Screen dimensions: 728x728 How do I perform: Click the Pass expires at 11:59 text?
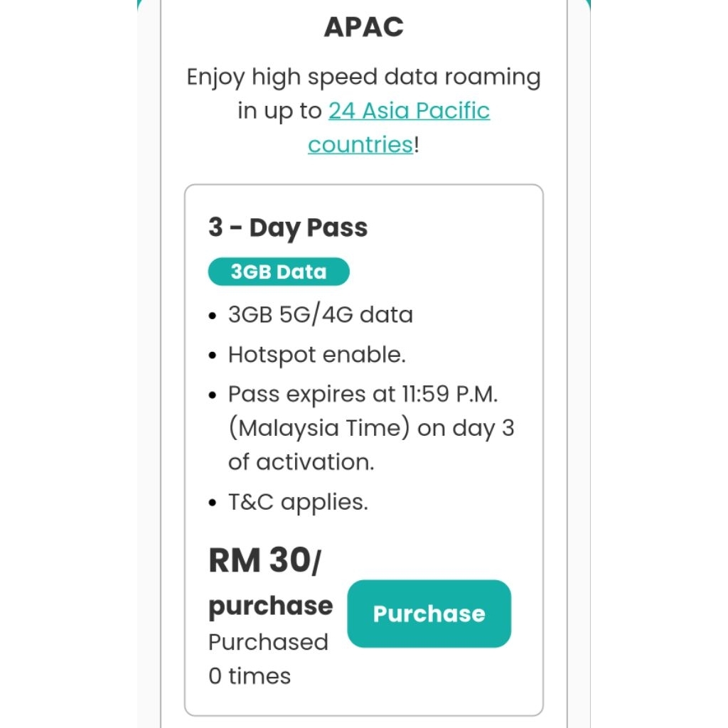point(368,394)
